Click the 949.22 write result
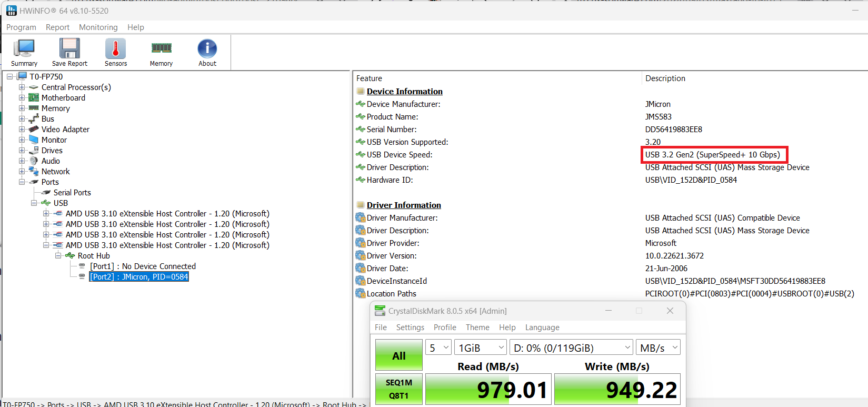The height and width of the screenshot is (407, 868). coord(617,389)
